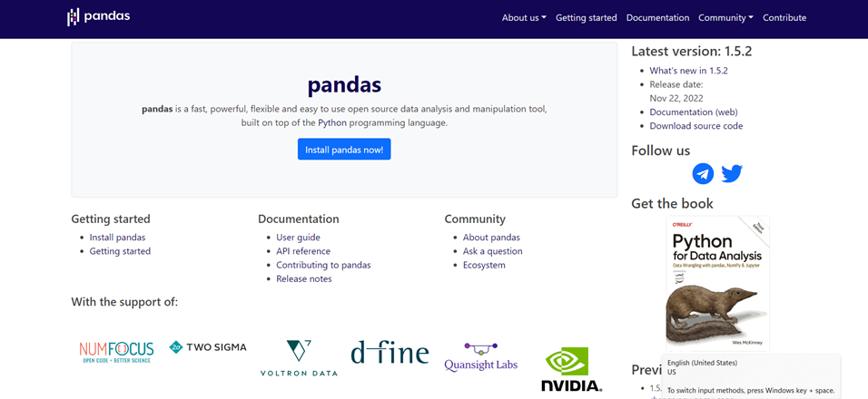Open the Telegram follow icon
868x399 pixels.
[703, 173]
